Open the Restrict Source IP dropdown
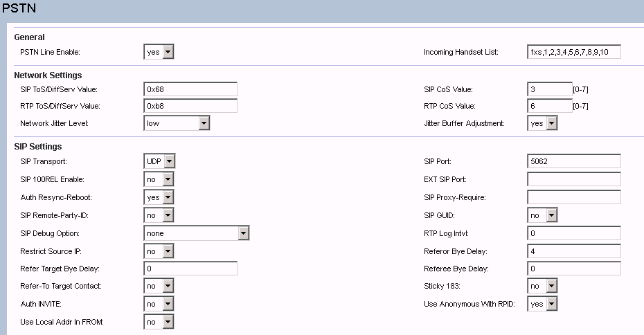The image size is (644, 335). (x=159, y=251)
